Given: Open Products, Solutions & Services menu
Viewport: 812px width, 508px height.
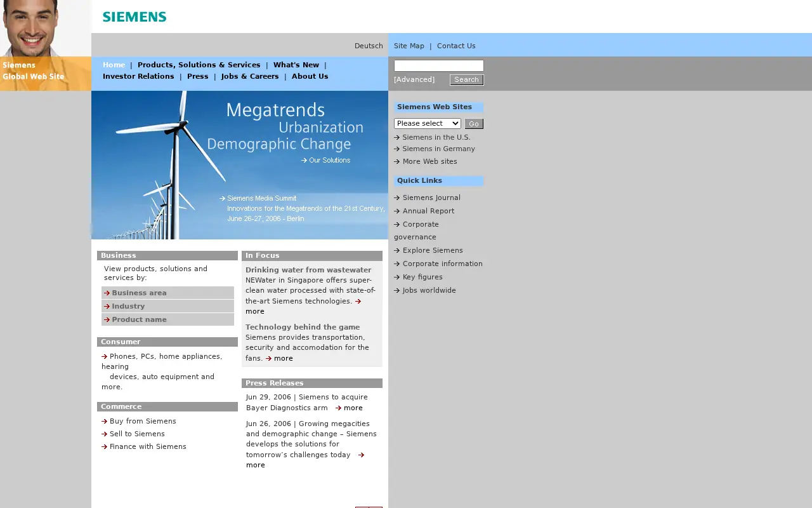Looking at the screenshot, I should pos(199,65).
